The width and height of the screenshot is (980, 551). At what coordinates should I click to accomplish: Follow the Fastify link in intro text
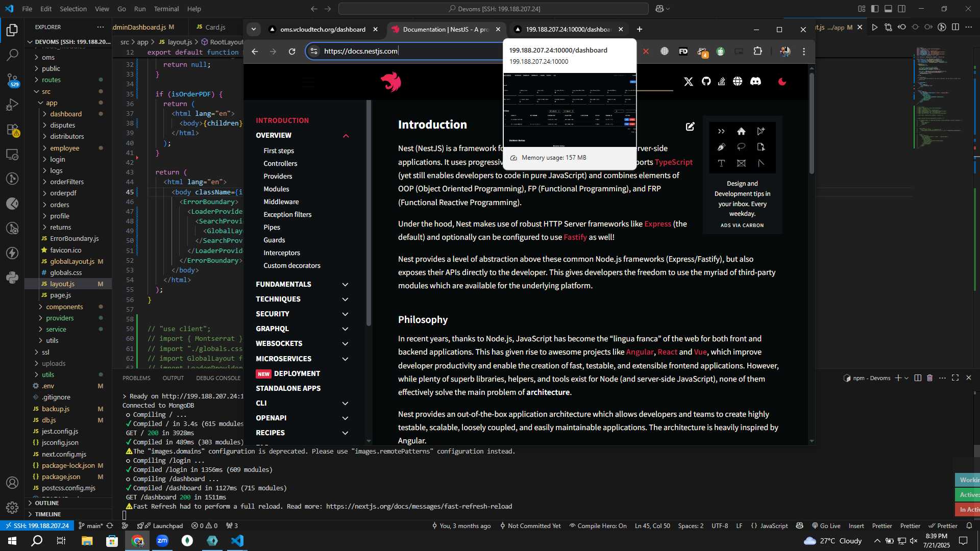pos(575,237)
